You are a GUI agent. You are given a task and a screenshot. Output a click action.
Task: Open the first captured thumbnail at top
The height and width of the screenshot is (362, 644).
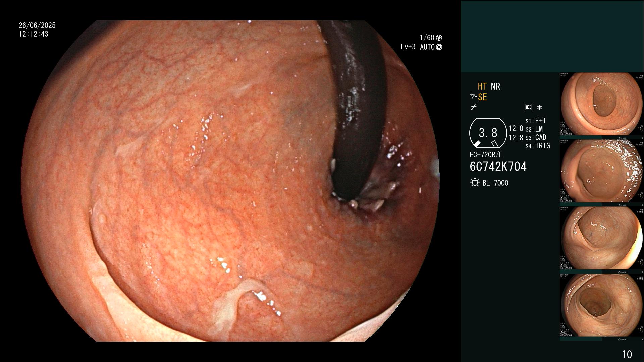coord(601,104)
